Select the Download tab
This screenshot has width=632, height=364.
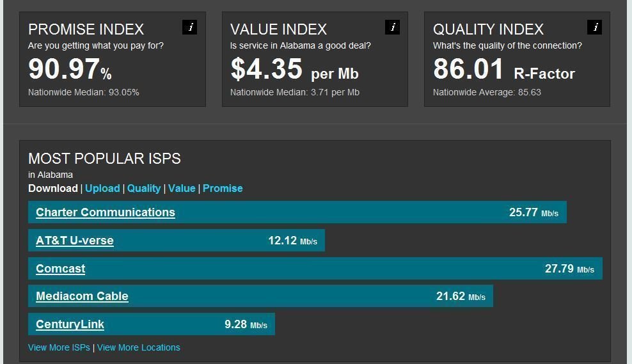[52, 188]
